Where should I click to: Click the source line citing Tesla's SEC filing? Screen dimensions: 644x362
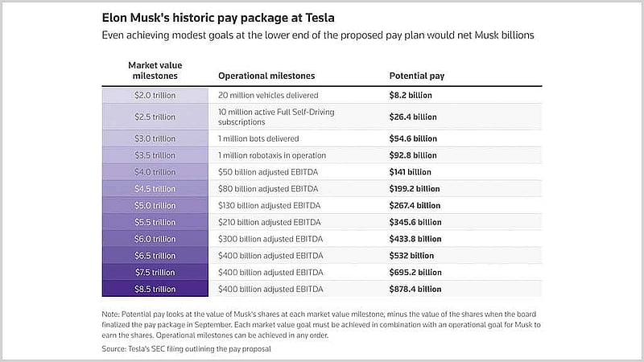(187, 349)
